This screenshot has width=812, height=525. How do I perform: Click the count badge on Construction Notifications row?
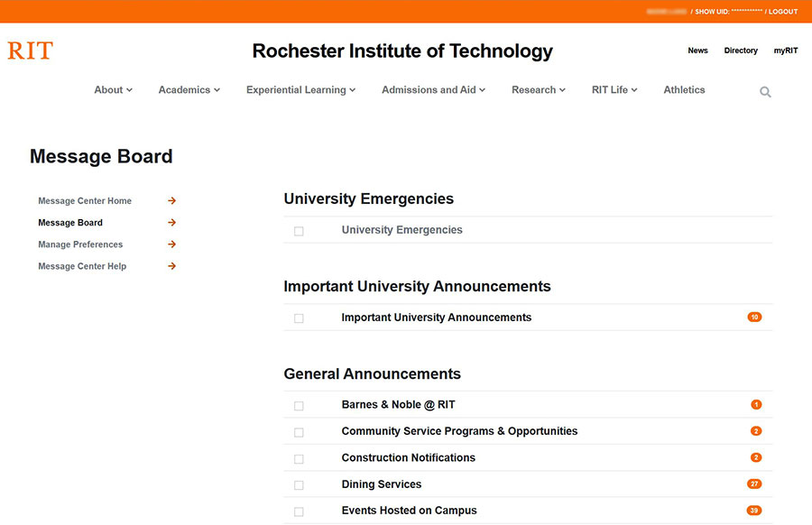click(756, 457)
